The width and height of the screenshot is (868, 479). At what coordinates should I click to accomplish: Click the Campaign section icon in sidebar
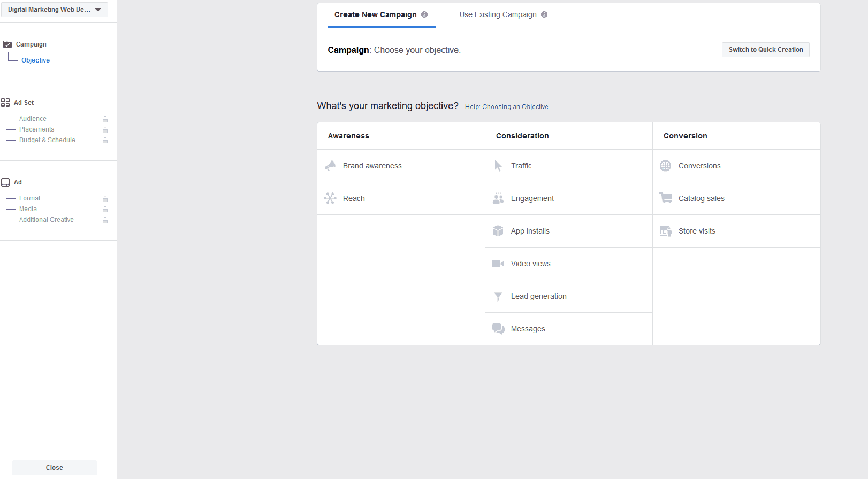pyautogui.click(x=7, y=44)
